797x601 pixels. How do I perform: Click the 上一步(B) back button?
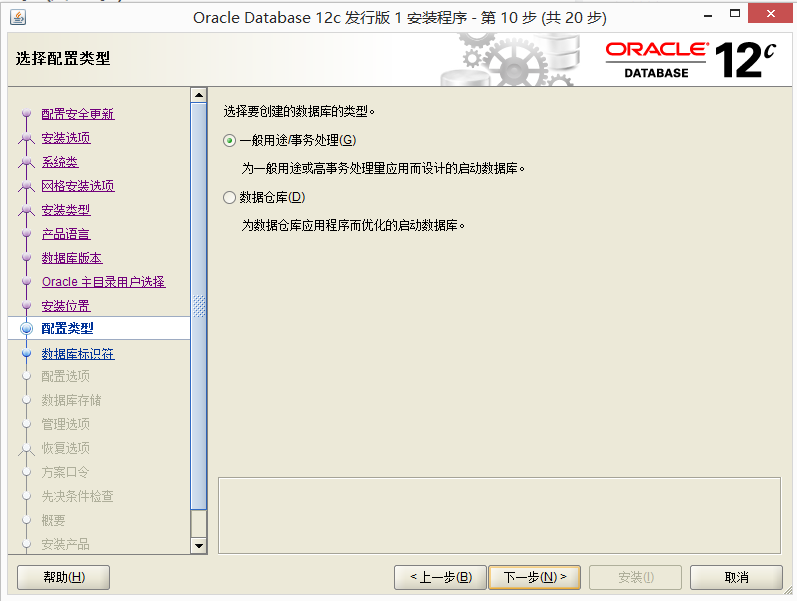[x=440, y=578]
